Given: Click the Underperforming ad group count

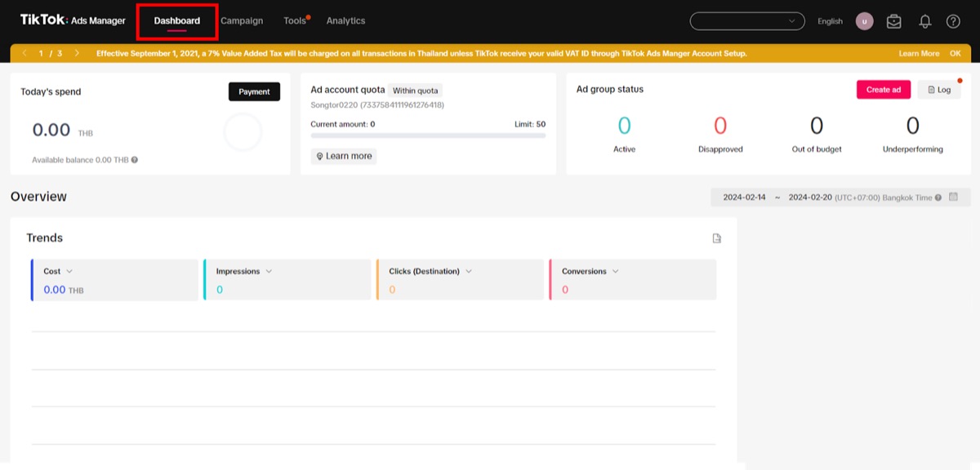Looking at the screenshot, I should pyautogui.click(x=913, y=126).
